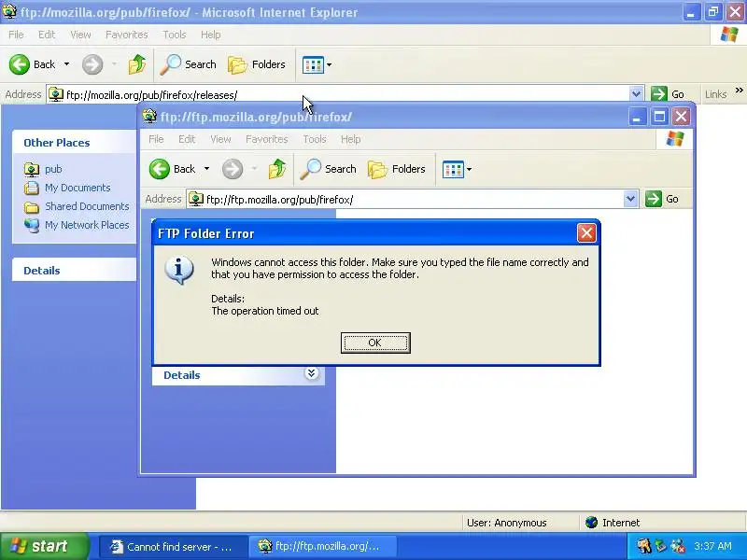Image resolution: width=747 pixels, height=560 pixels.
Task: Open Help menu in front ftp.mozilla.org window
Action: (x=351, y=139)
